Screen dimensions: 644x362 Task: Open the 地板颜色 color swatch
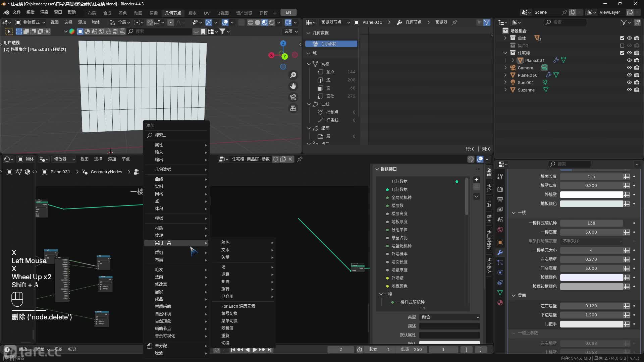coord(591,204)
